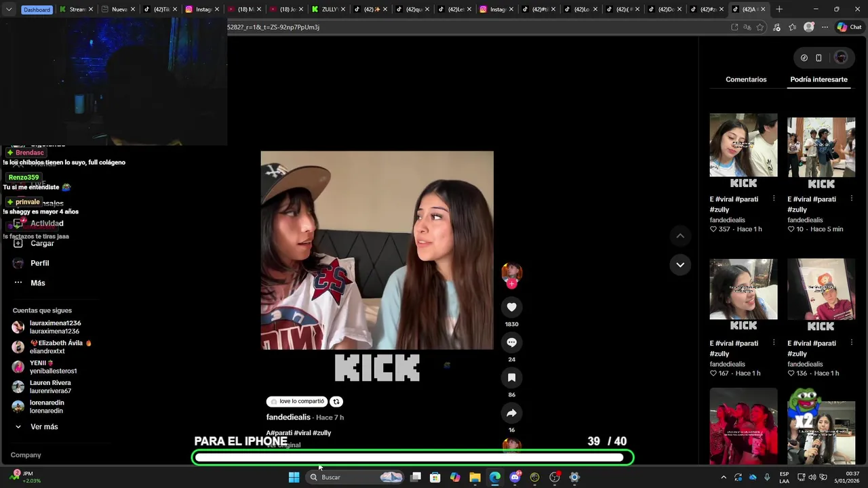The image size is (868, 488).
Task: Open recommended video with 136 likes
Action: tap(821, 296)
